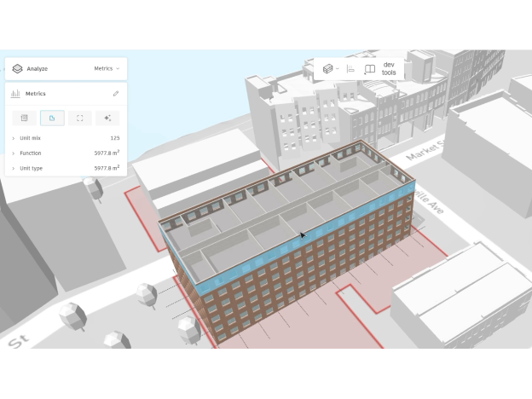Edit metrics with the pencil icon
The image size is (532, 399).
(x=116, y=94)
